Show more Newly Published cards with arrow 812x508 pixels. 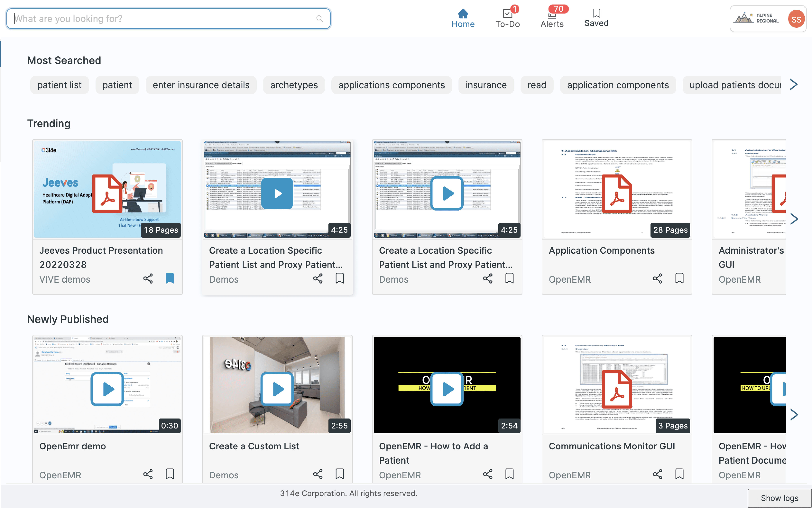coord(794,415)
